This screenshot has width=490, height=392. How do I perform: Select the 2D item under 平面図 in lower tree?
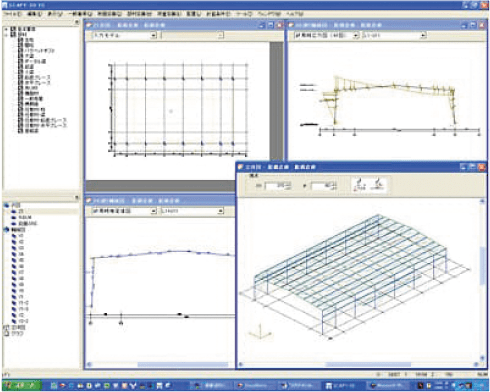coord(21,211)
